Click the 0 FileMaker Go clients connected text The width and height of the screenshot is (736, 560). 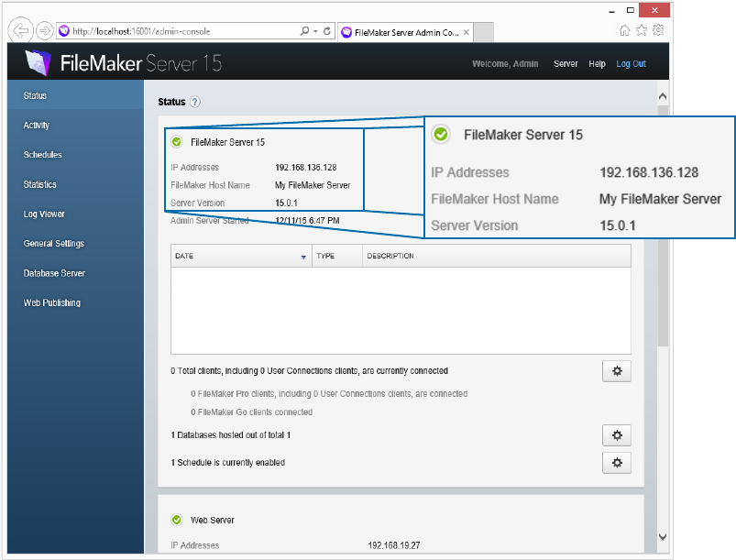pos(251,412)
